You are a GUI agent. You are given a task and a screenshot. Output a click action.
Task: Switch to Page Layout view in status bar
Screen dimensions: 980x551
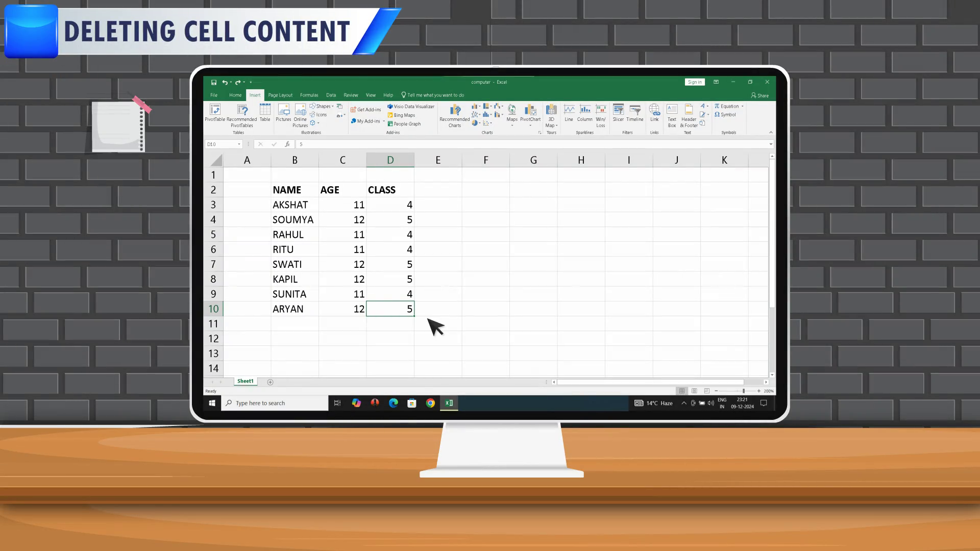(694, 391)
